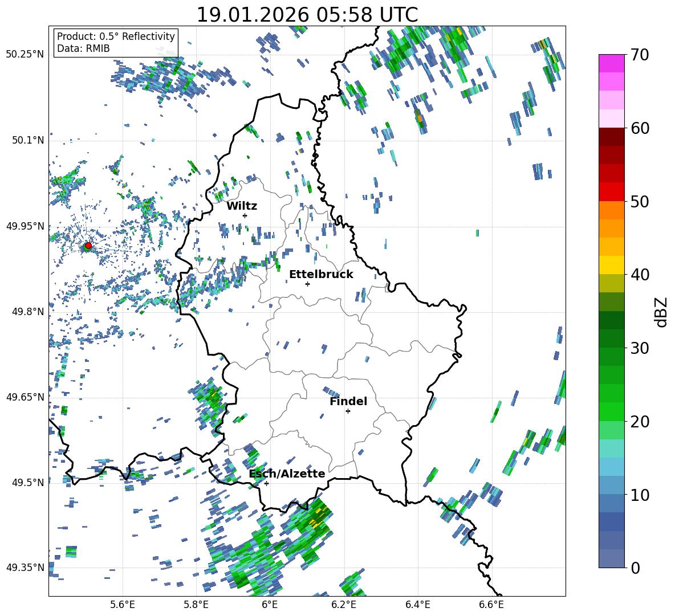Click the 49.5°N latitude label
Screen dimensions: 675x616
tap(27, 482)
